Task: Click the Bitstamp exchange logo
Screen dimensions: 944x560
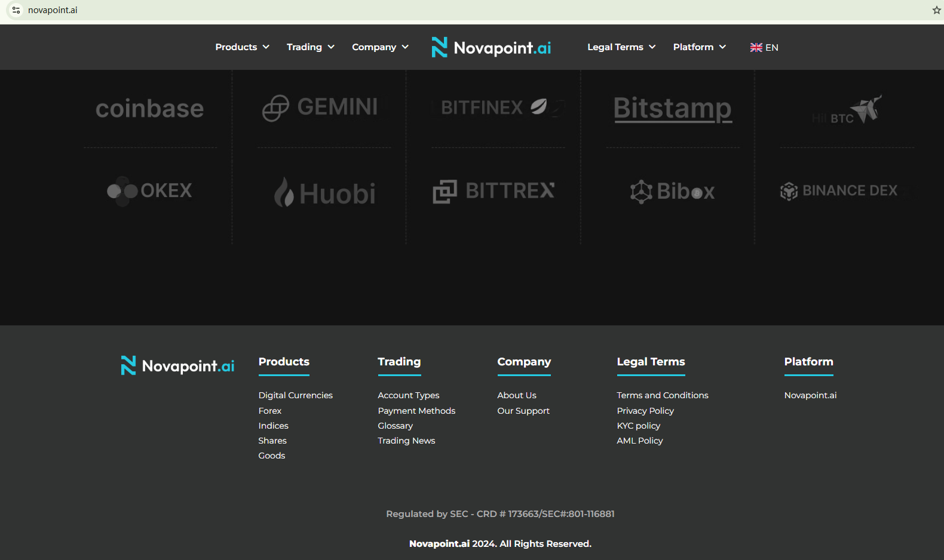Action: coord(673,109)
